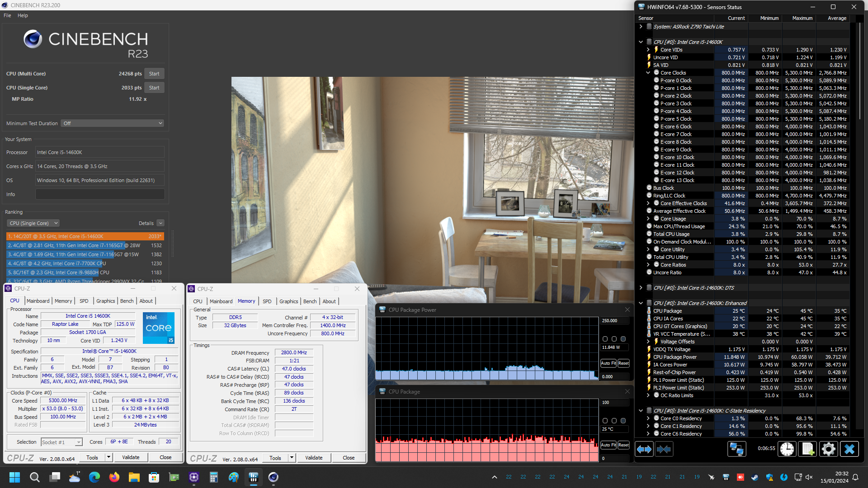Open Cinebench File menu
The height and width of the screenshot is (488, 868).
click(7, 15)
